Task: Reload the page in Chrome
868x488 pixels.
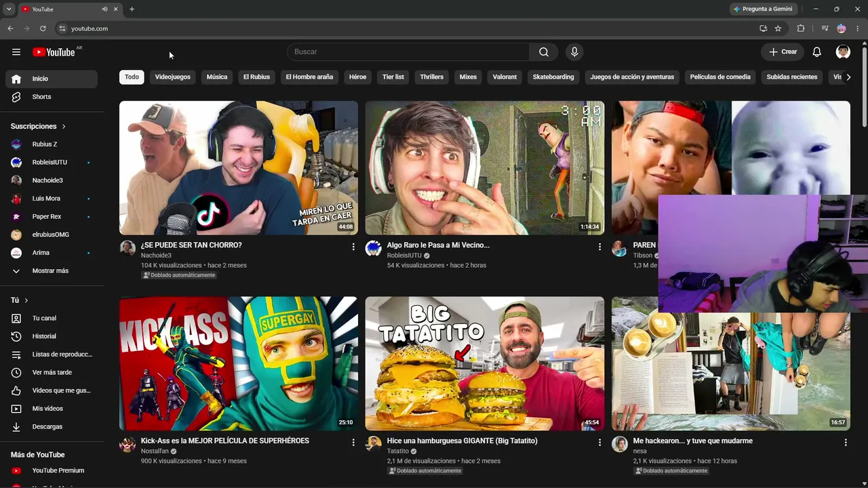Action: click(x=43, y=28)
